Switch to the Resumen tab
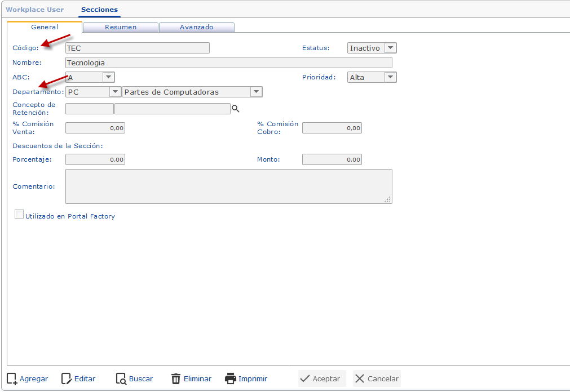 tap(121, 27)
